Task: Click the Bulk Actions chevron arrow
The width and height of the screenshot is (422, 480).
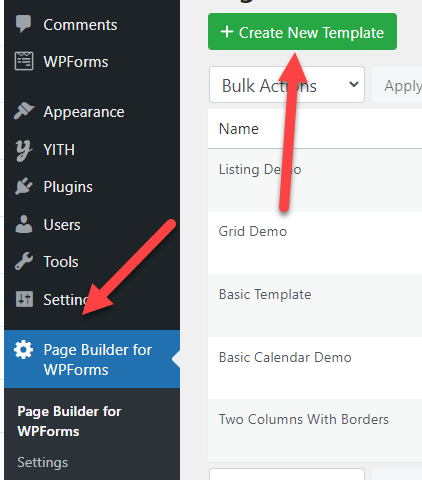Action: [354, 84]
